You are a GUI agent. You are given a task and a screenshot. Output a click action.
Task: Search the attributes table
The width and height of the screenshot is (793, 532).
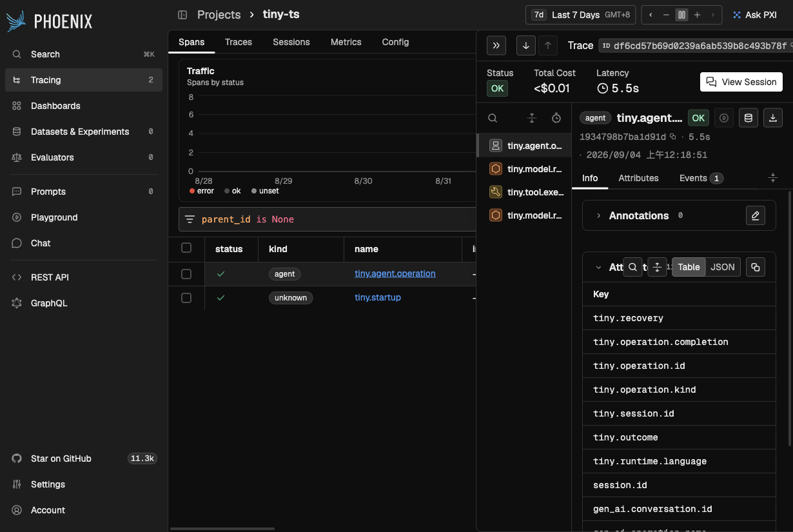[634, 267]
